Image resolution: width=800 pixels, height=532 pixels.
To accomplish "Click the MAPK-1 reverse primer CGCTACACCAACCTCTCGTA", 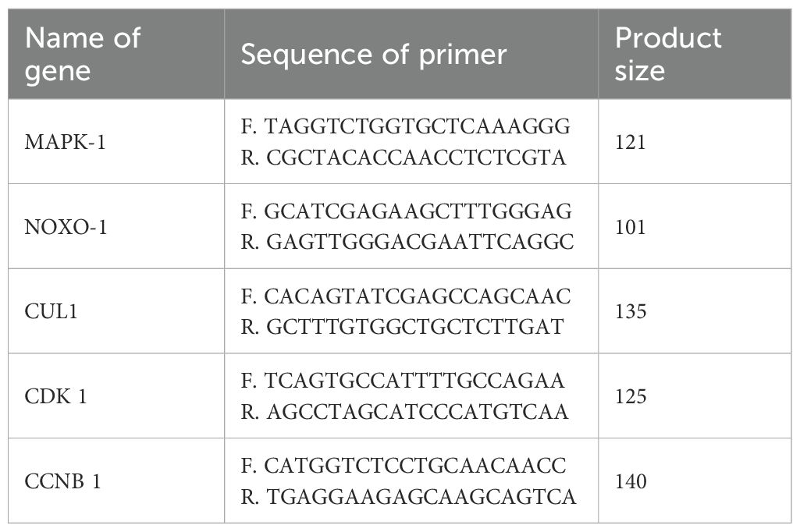I will (x=404, y=158).
